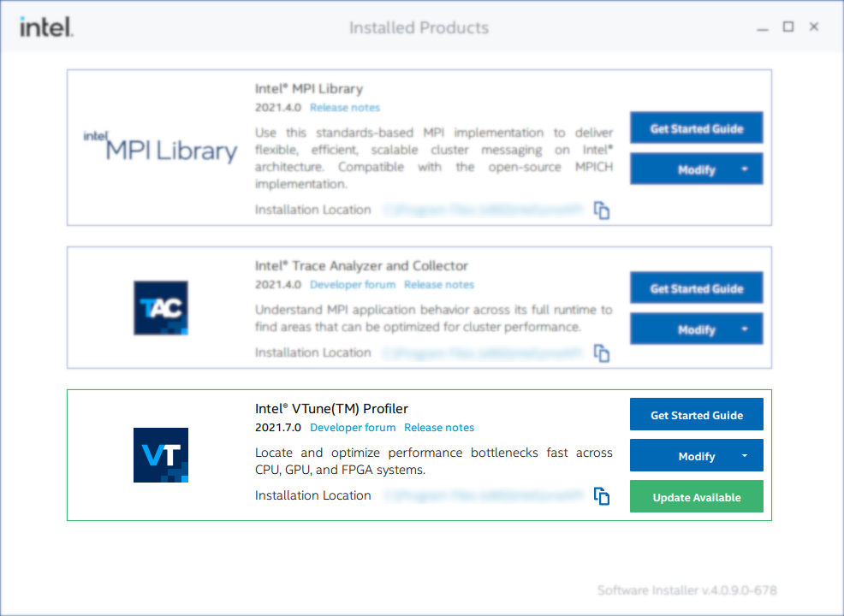This screenshot has height=616, width=844.
Task: Select the Intel MPI Library title
Action: point(309,89)
